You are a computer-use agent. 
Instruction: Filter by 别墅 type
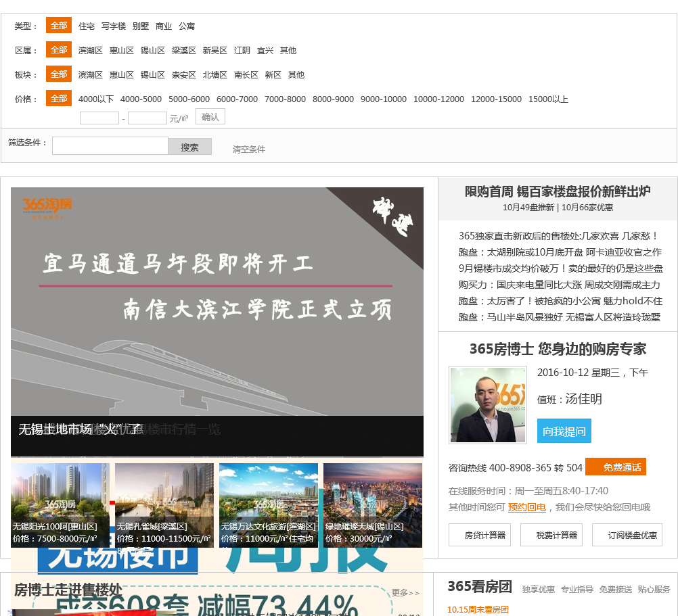[141, 26]
